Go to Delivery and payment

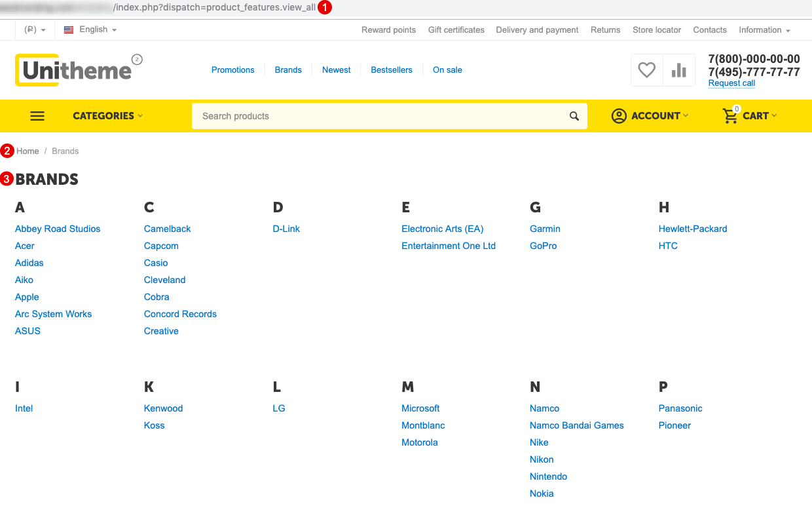point(537,29)
